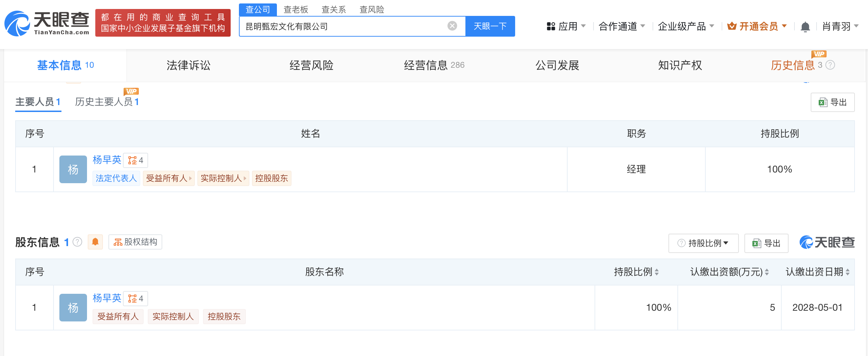This screenshot has width=868, height=356.
Task: Click the help question mark beside 股东信息
Action: pos(78,242)
